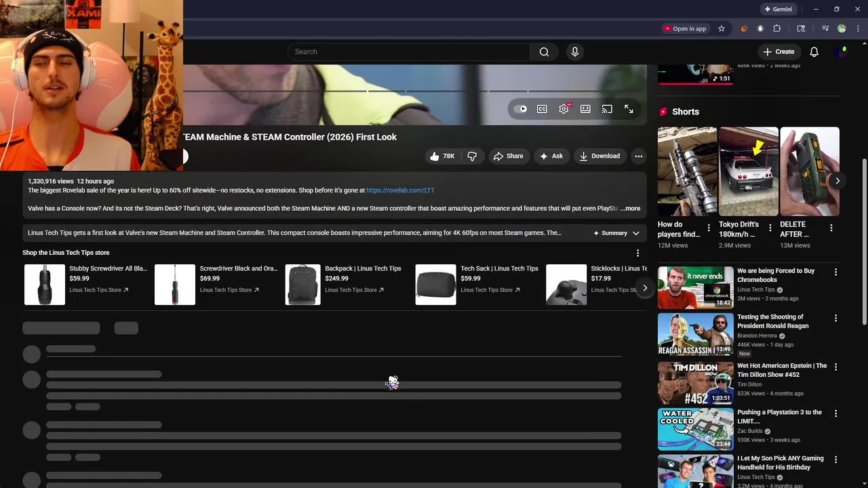
Task: Cast video to a TV
Action: click(607, 109)
